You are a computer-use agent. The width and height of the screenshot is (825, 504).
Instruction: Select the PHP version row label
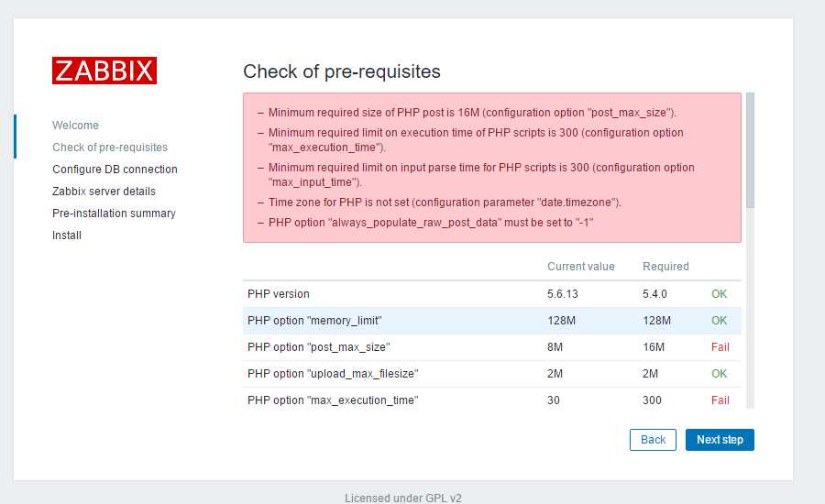[x=279, y=294]
